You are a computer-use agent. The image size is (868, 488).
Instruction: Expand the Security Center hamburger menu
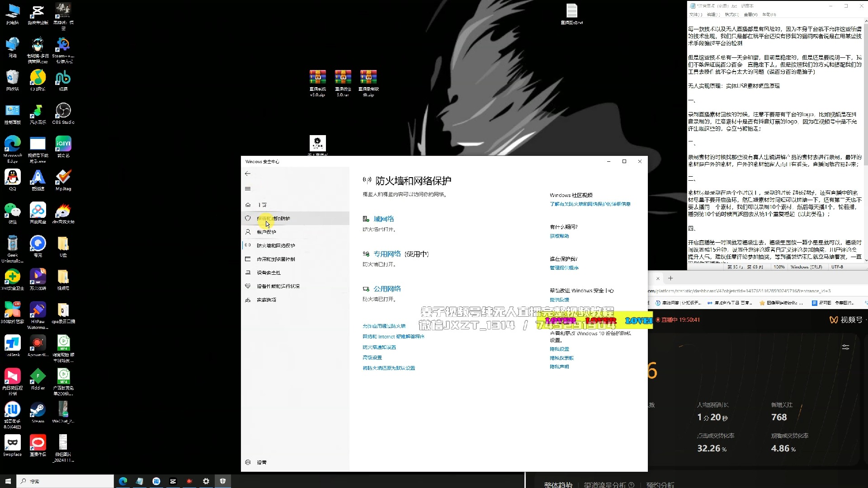click(248, 189)
